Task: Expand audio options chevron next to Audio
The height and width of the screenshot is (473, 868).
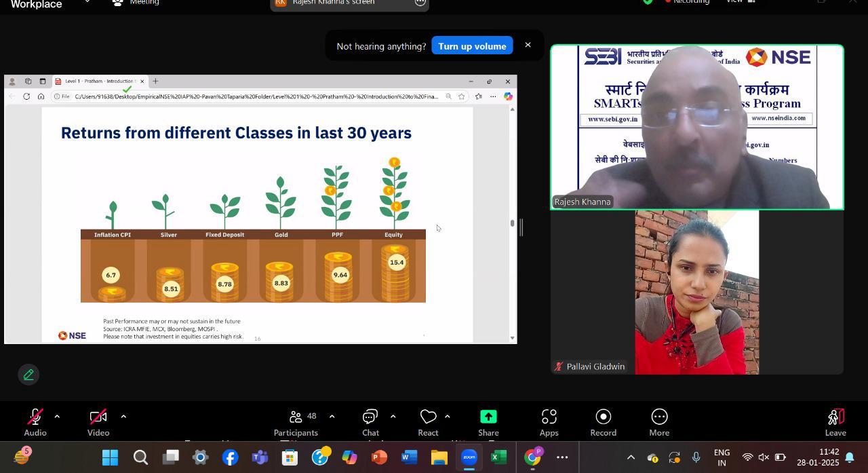Action: pyautogui.click(x=57, y=417)
